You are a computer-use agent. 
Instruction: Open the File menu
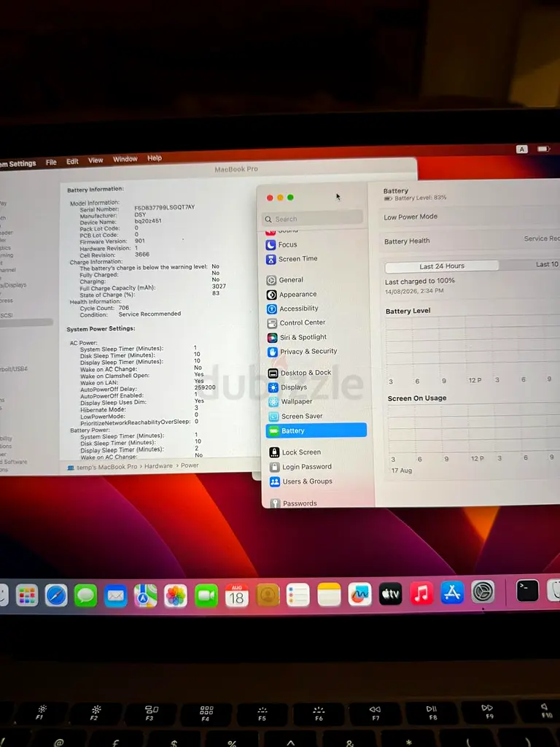(x=51, y=163)
